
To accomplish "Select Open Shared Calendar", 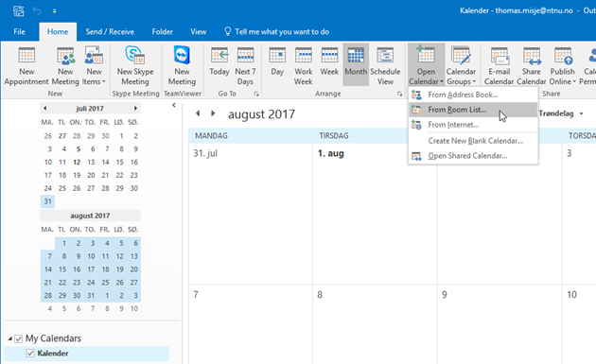I will click(473, 156).
